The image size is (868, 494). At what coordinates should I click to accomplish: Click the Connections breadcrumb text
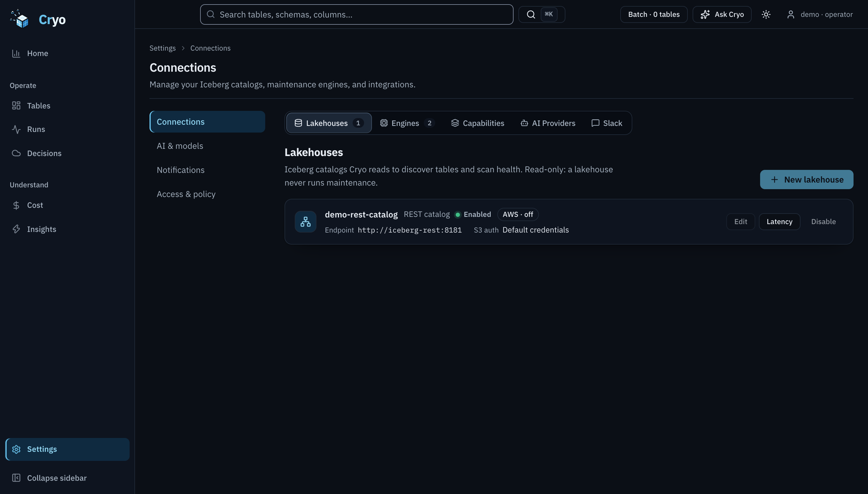pyautogui.click(x=210, y=48)
